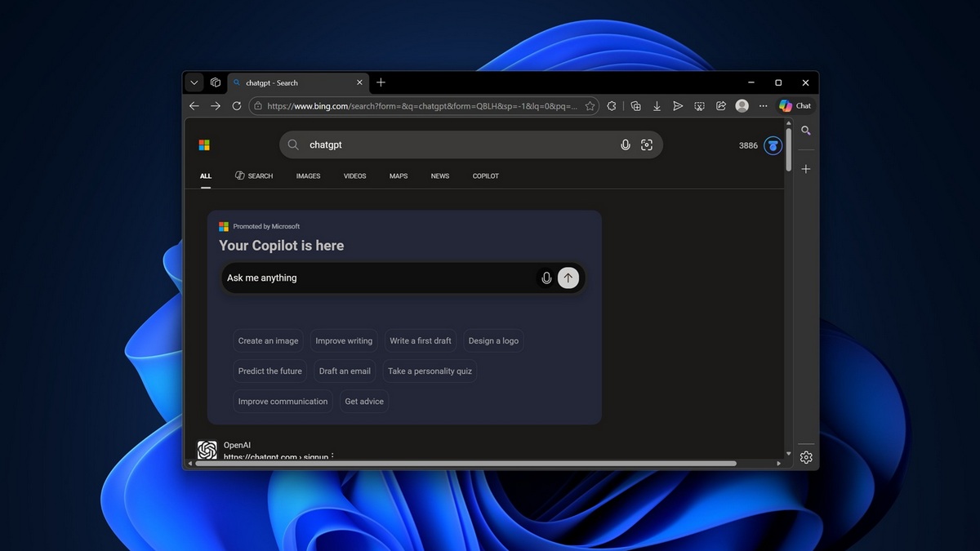Click the Downloads arrow icon
Screen dimensions: 980x551
pos(657,106)
